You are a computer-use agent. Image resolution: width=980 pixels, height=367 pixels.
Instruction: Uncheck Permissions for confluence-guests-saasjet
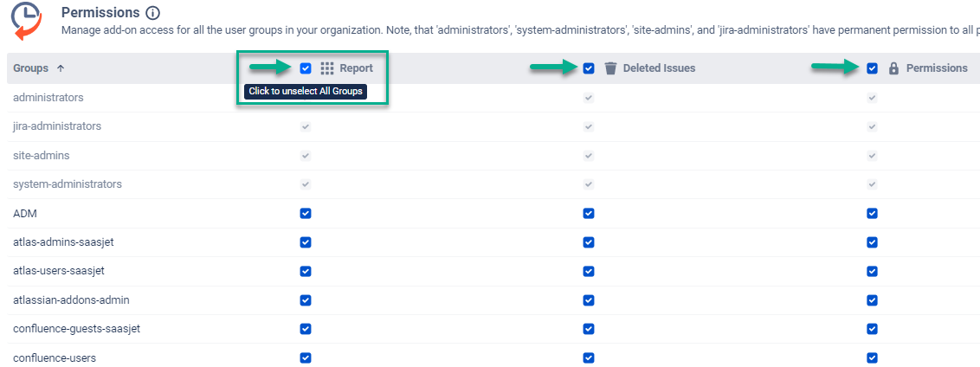[x=872, y=329]
